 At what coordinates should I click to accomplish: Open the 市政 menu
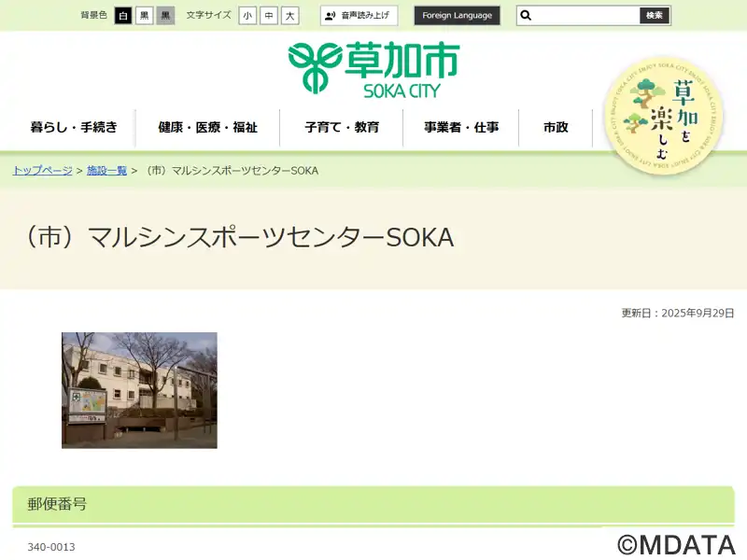point(556,128)
